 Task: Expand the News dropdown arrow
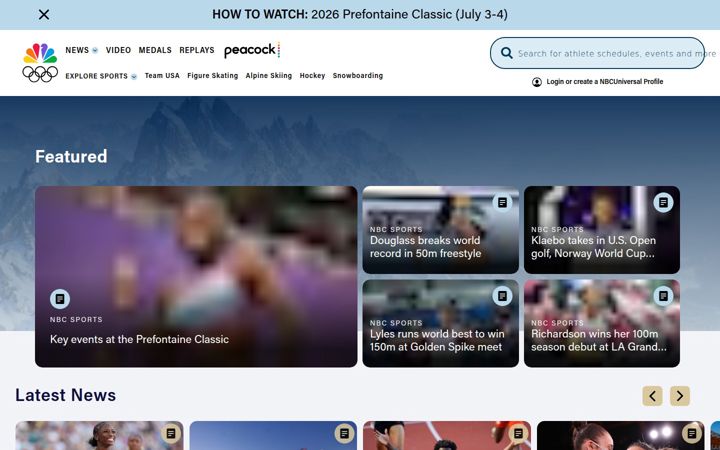click(95, 51)
